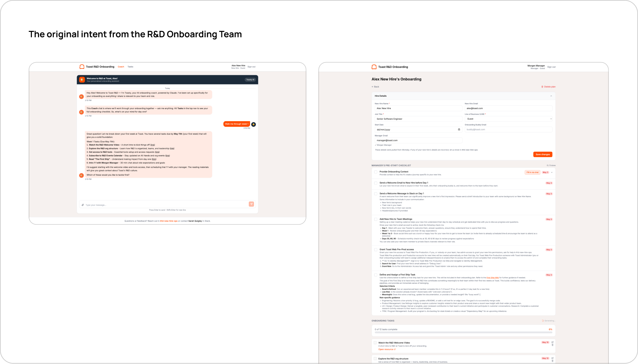This screenshot has width=638, height=364.
Task: Click Delete plan
Action: click(x=548, y=87)
